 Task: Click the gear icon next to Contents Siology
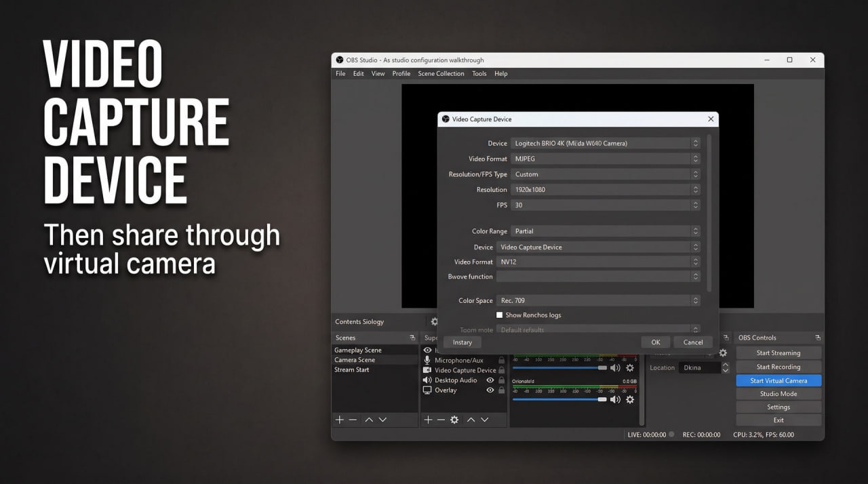pos(434,322)
